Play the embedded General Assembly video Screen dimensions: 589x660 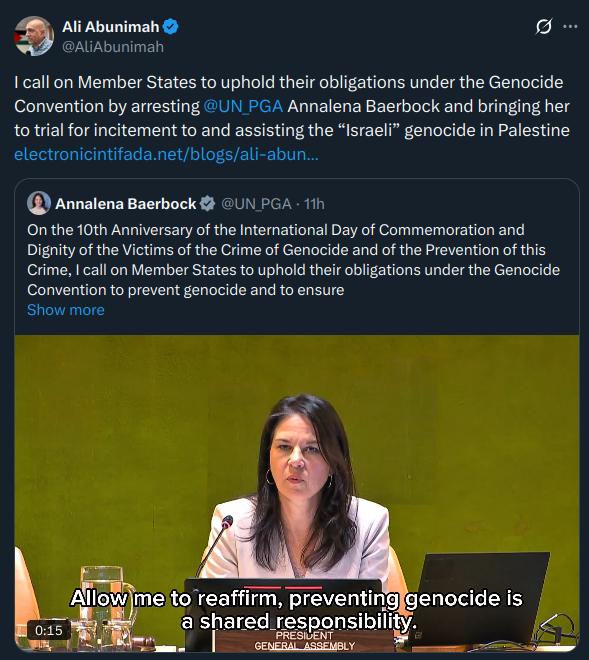297,493
